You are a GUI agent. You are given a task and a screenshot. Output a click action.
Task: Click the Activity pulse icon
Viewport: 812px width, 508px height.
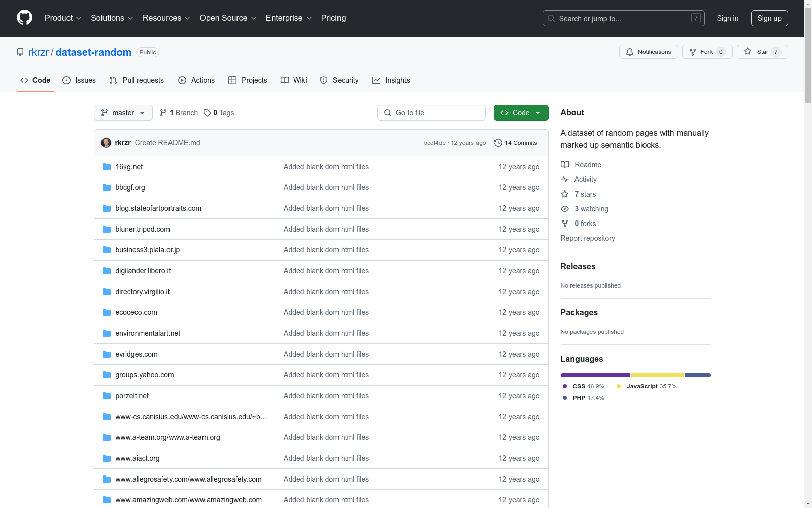tap(565, 179)
